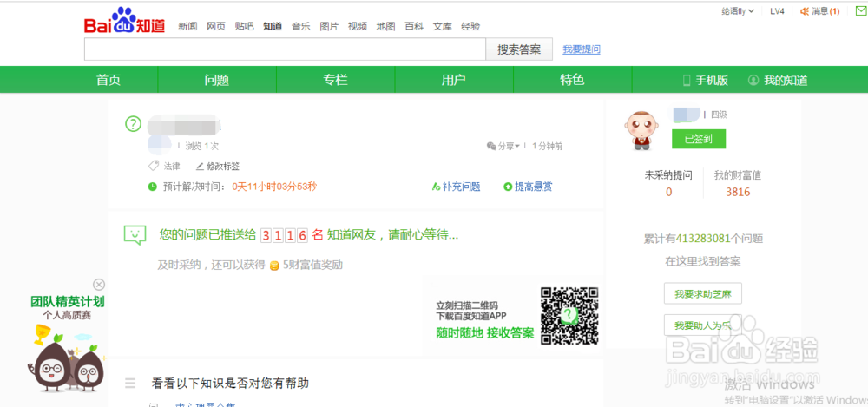This screenshot has height=407, width=868.
Task: Click the tag icon beside 法律
Action: click(154, 166)
